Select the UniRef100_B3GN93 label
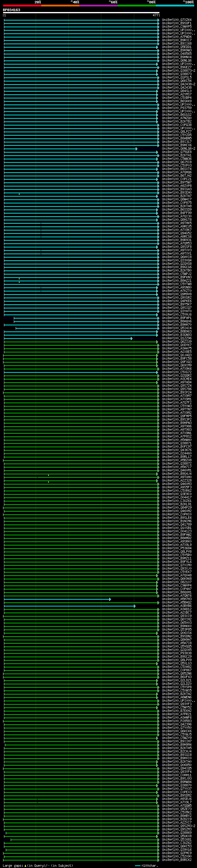This screenshot has height=868, width=197. tap(177, 335)
